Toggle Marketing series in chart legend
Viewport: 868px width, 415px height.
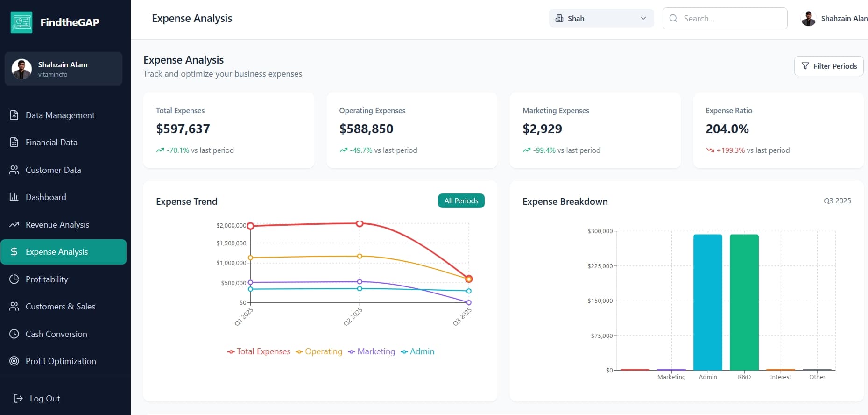[x=372, y=351]
